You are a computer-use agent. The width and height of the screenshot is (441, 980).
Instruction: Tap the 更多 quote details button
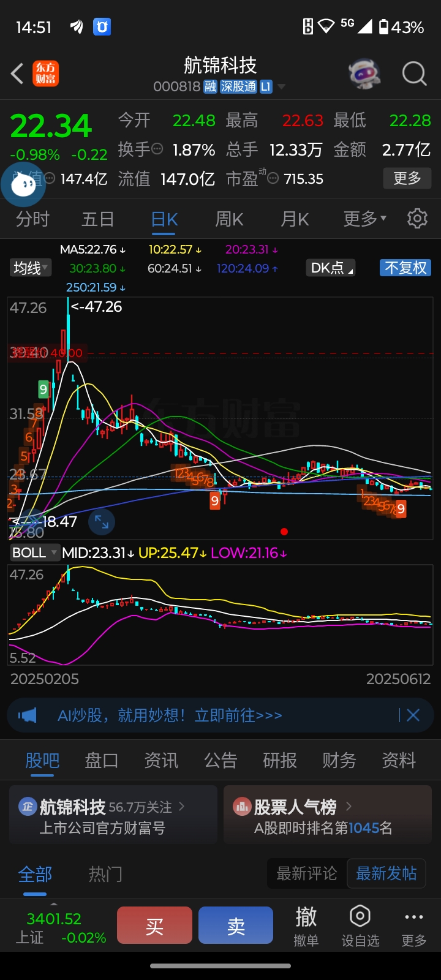(407, 178)
